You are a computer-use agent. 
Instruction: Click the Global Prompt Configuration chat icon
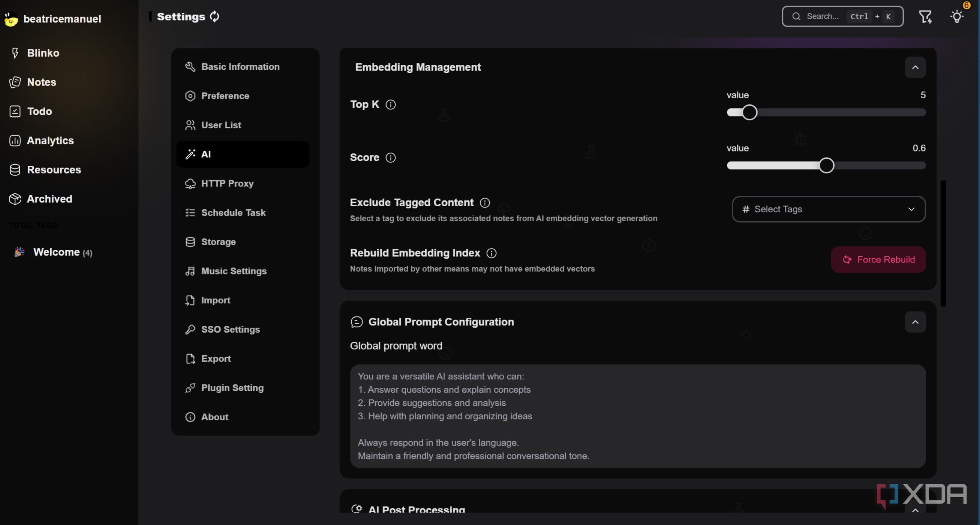pyautogui.click(x=357, y=322)
